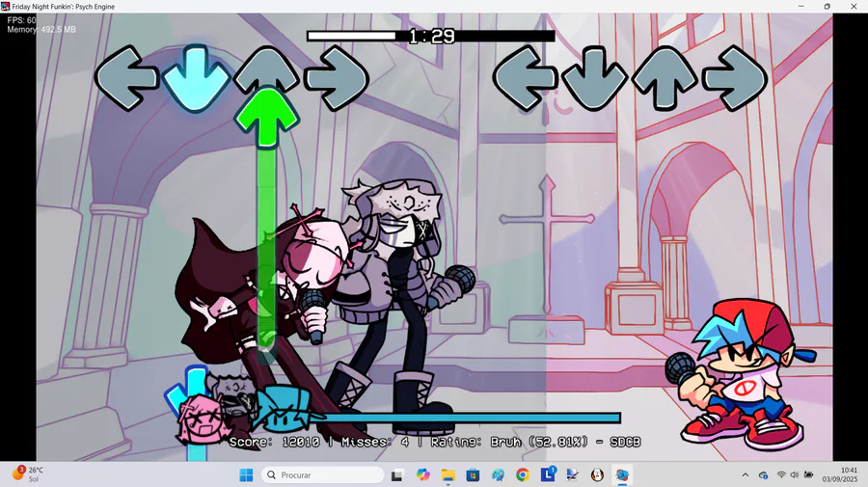Click the pink opponent health icon
The image size is (868, 487).
point(201,419)
